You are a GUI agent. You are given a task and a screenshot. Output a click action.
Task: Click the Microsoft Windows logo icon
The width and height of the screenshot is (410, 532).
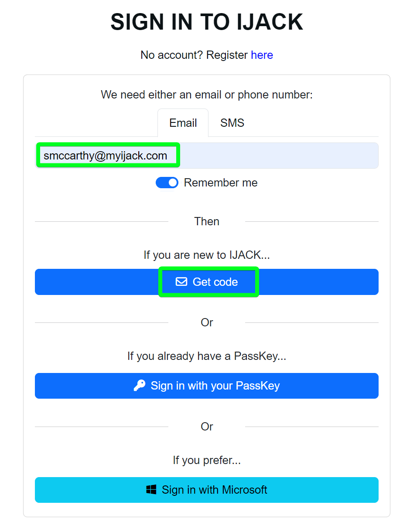[x=151, y=490]
